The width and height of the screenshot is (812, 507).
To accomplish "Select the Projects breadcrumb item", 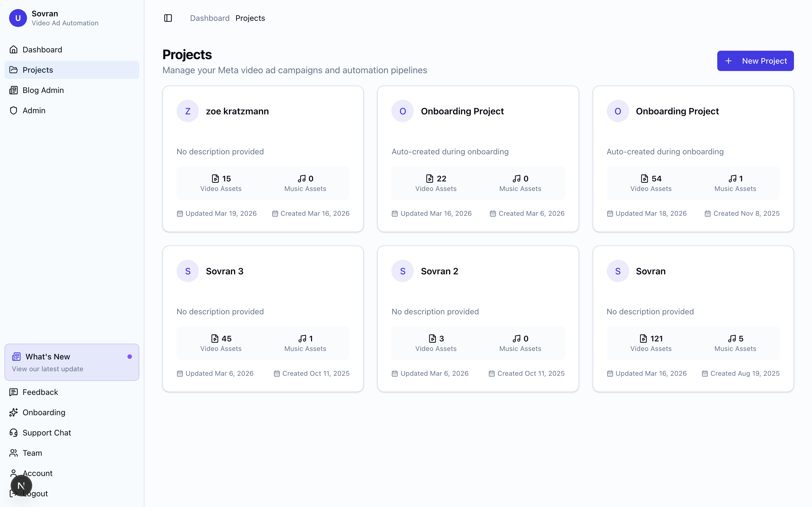I will click(250, 18).
